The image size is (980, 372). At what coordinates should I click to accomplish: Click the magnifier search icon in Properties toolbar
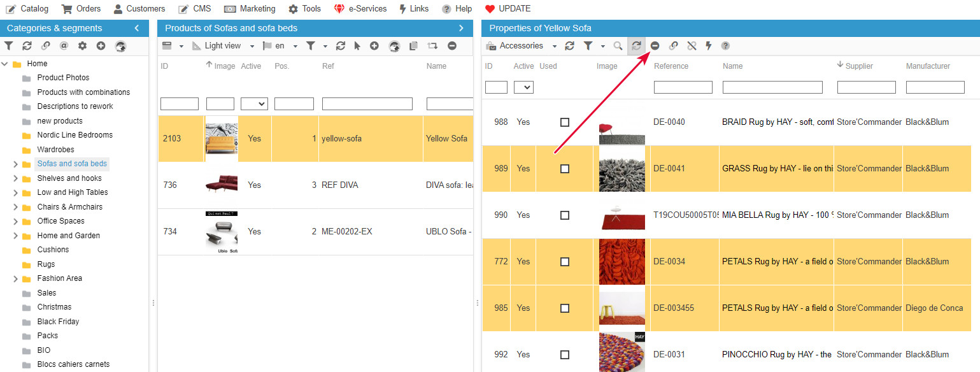point(618,46)
